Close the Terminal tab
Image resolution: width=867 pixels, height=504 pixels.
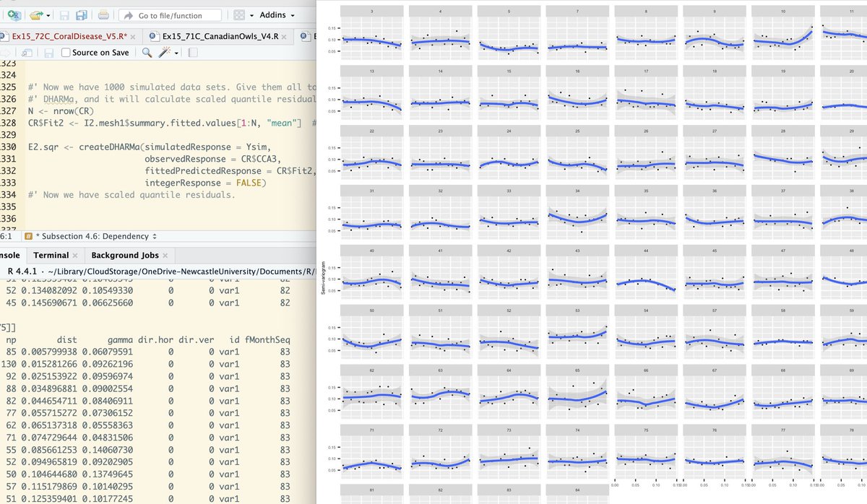(76, 256)
